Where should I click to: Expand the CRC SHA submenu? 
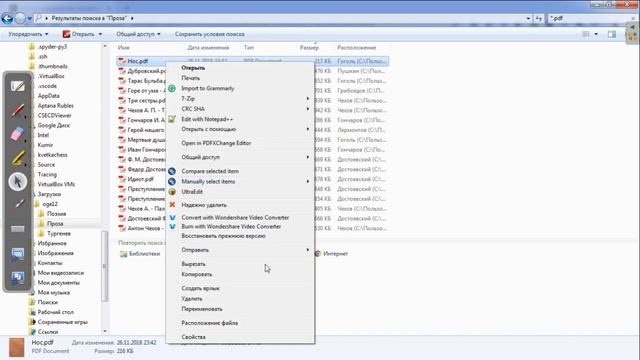click(240, 109)
